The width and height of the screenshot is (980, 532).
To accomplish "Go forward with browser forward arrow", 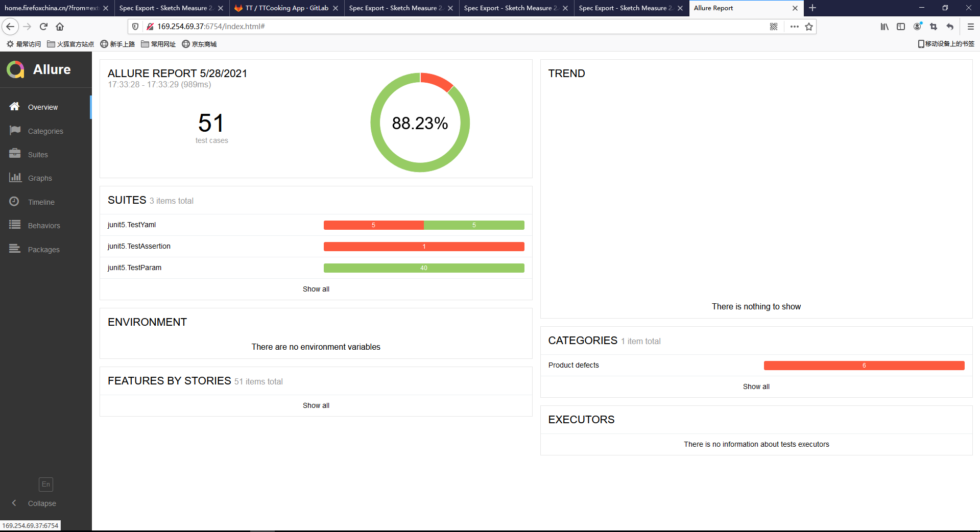I will point(27,27).
